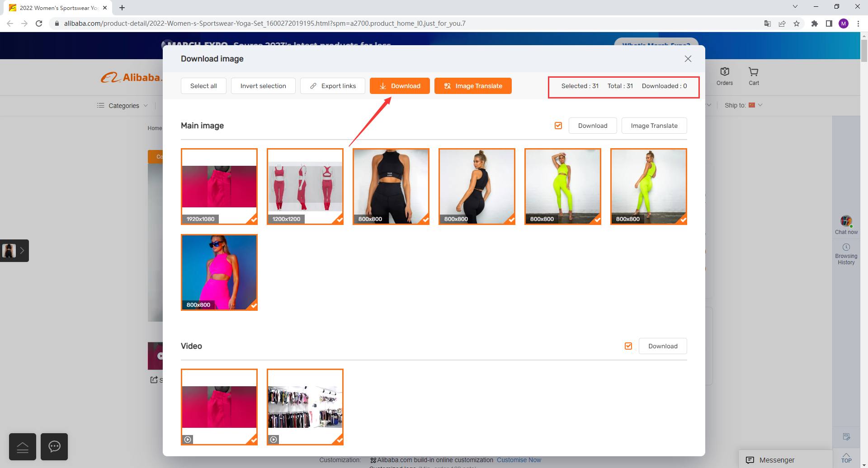This screenshot has height=468, width=868.
Task: Deselect neon green front-pose thumbnail
Action: 563,186
